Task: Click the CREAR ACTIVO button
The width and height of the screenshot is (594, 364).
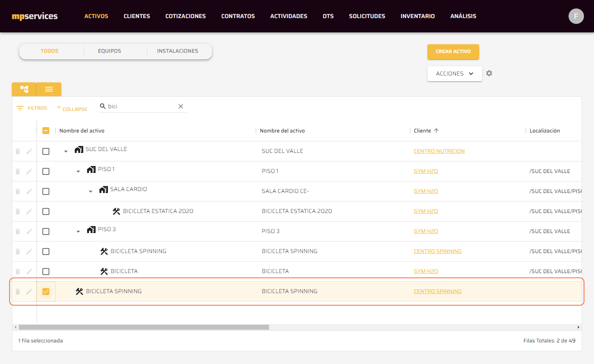Action: (x=453, y=52)
